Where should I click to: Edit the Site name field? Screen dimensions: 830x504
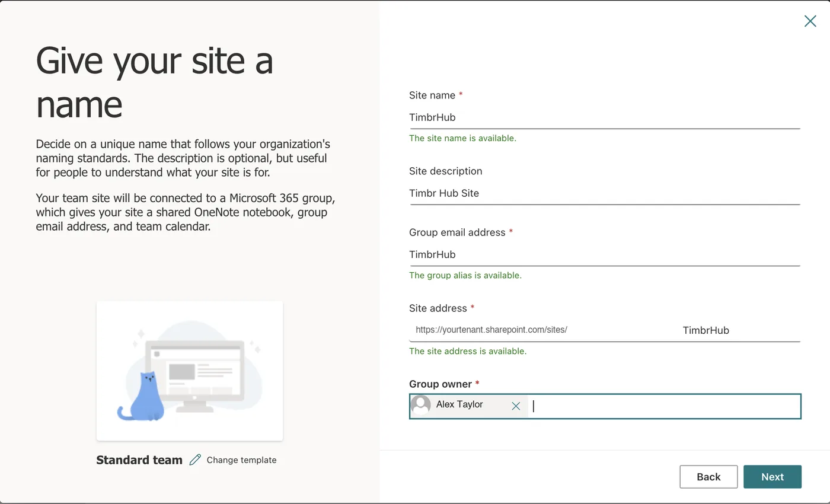click(x=605, y=117)
